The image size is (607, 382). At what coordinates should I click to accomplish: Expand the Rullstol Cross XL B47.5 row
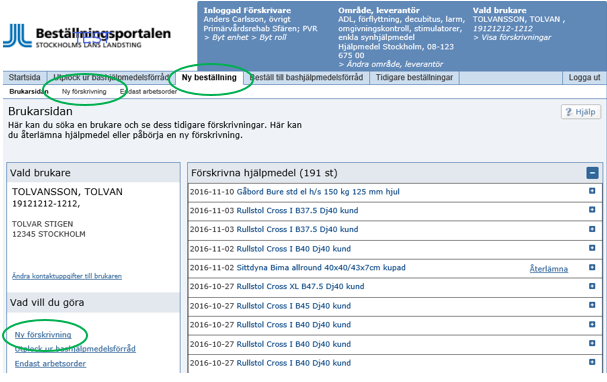[x=592, y=286]
